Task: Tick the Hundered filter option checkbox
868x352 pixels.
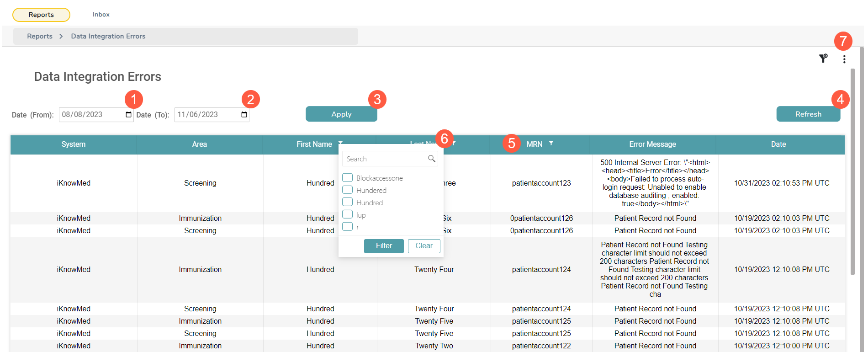Action: [348, 190]
